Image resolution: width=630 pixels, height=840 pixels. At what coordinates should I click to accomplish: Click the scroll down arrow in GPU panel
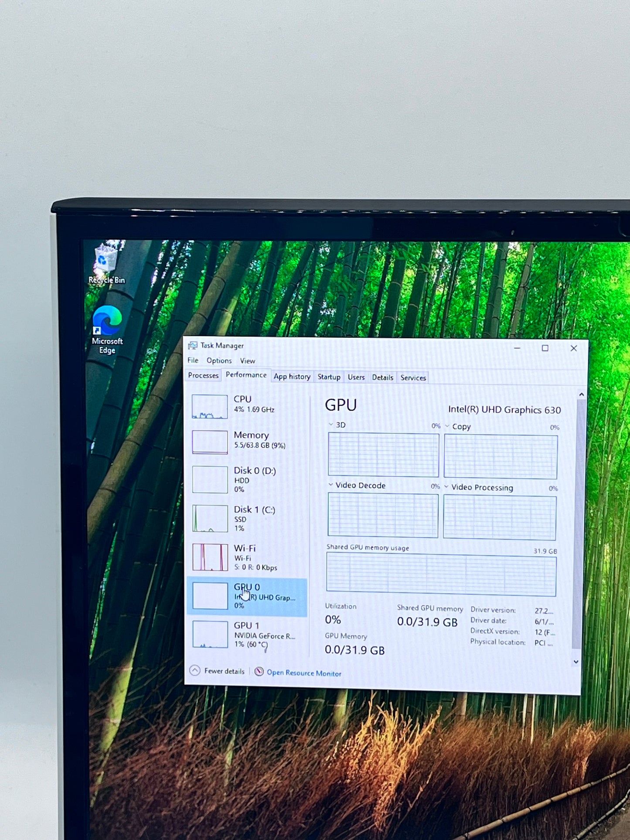[576, 662]
